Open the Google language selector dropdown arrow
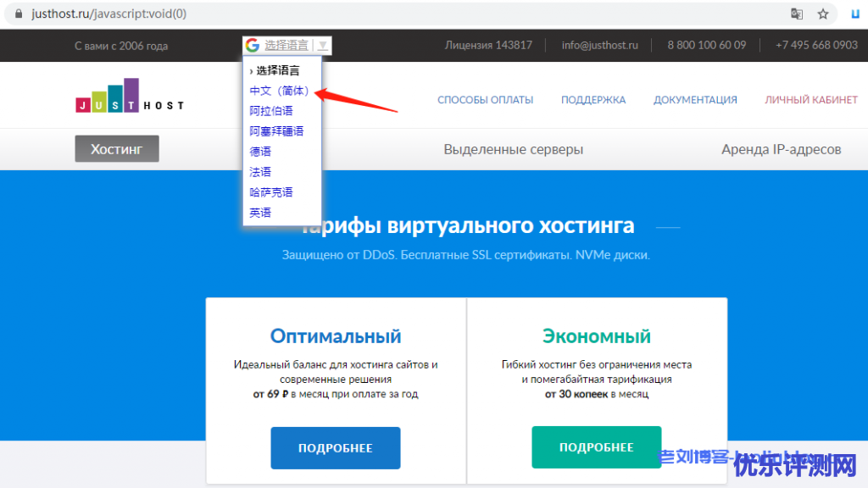Image resolution: width=868 pixels, height=488 pixels. click(x=323, y=46)
